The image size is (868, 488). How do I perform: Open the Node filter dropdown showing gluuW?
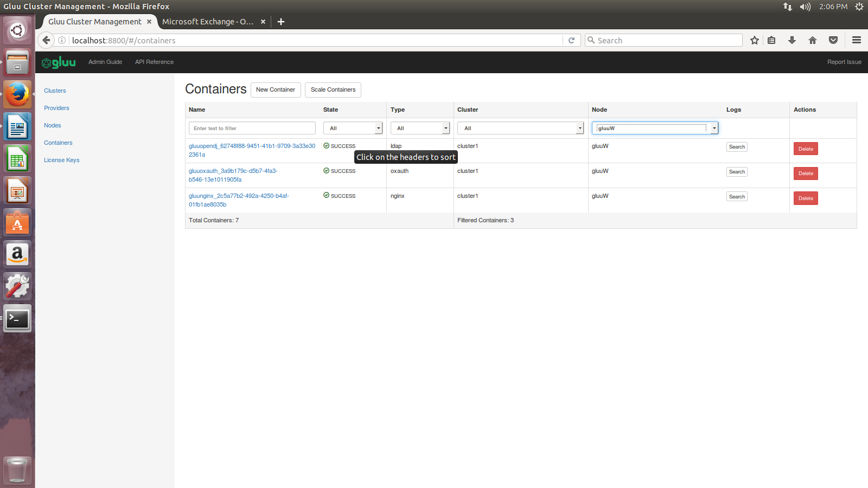(x=655, y=128)
